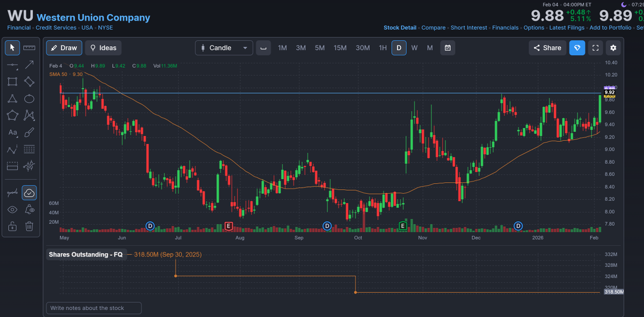Select the monthly M timeframe after W
The width and height of the screenshot is (644, 317).
(430, 48)
